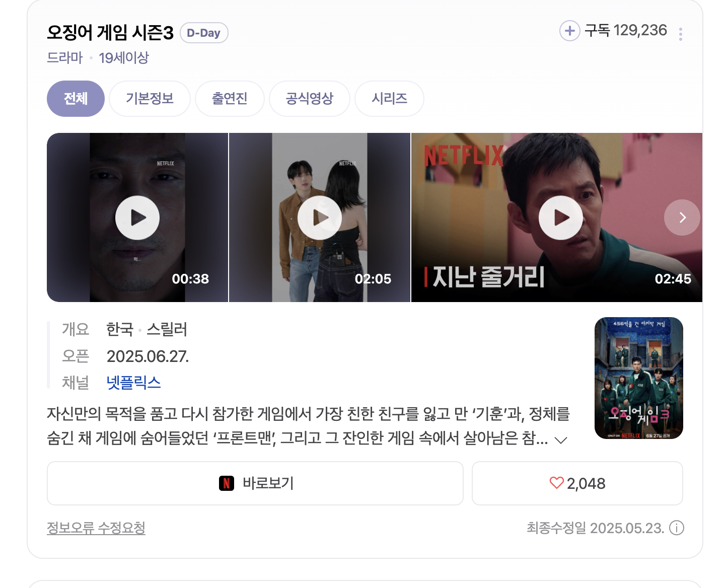
Task: Open the 출연진 tab
Action: click(x=230, y=99)
